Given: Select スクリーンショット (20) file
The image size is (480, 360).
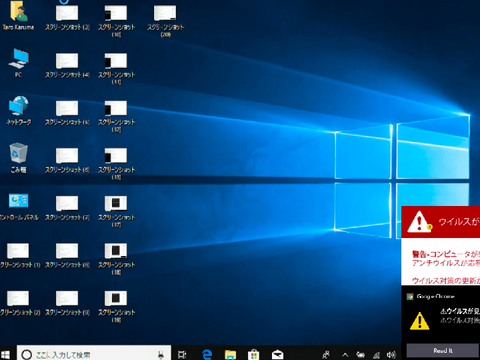Looking at the screenshot, I should [165, 21].
